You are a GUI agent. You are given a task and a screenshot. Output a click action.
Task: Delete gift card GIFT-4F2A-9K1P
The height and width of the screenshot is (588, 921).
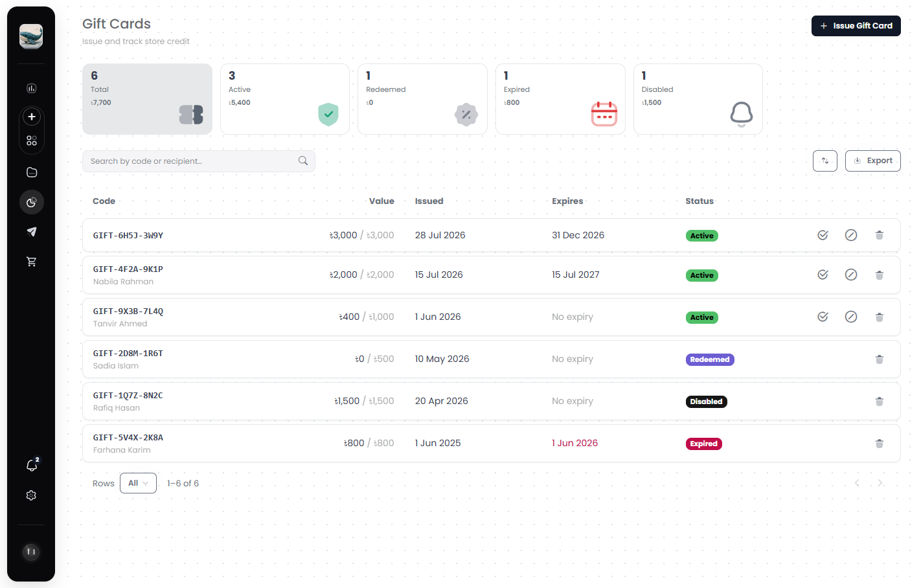pos(880,275)
